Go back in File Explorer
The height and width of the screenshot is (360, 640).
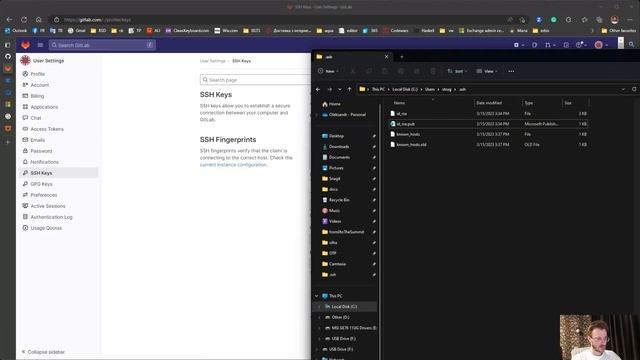318,89
